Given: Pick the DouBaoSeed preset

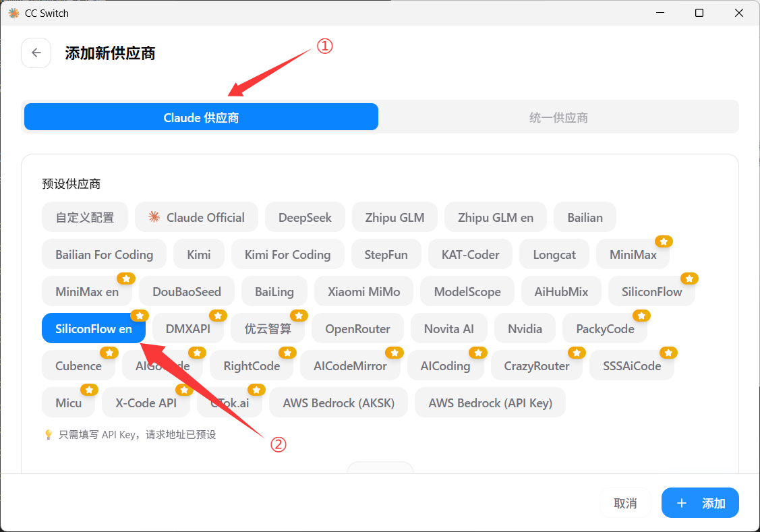Looking at the screenshot, I should [187, 291].
